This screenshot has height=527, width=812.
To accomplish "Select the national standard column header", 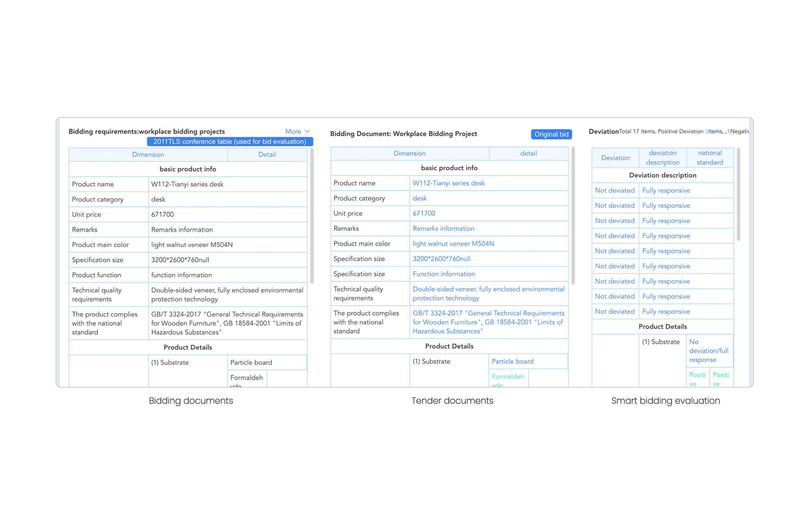I will 709,157.
